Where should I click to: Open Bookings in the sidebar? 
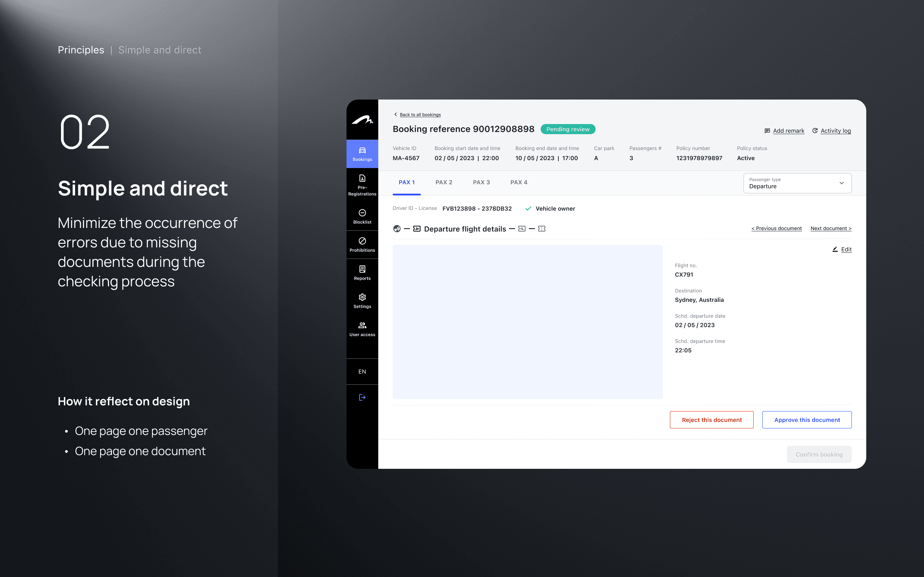point(362,154)
